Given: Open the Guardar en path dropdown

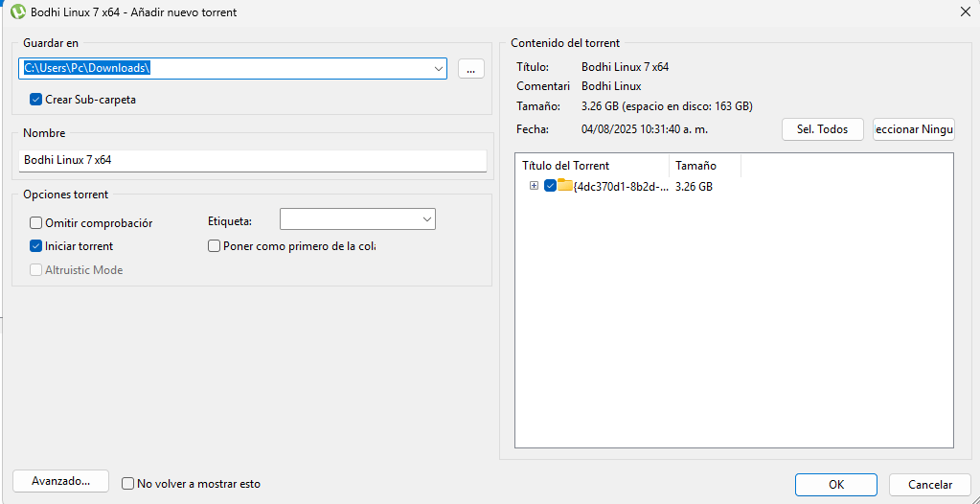Looking at the screenshot, I should coord(439,68).
